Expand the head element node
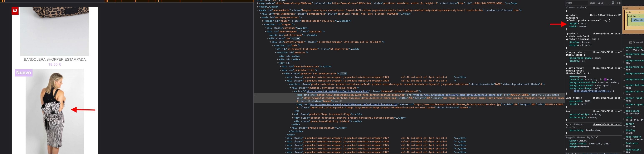Viewport: 644px width, 154px height. tap(258, 7)
